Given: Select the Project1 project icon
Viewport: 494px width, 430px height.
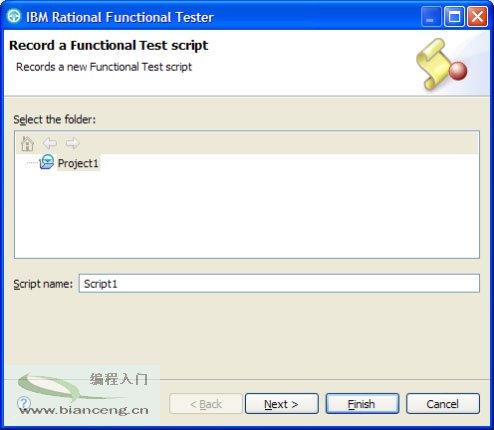Looking at the screenshot, I should tap(47, 162).
